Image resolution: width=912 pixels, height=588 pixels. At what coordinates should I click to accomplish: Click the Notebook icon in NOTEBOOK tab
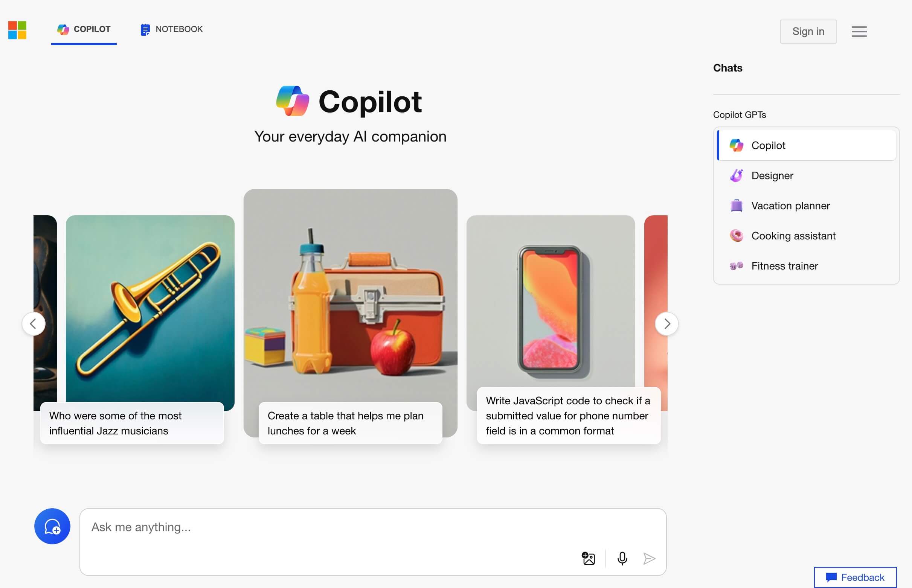145,29
